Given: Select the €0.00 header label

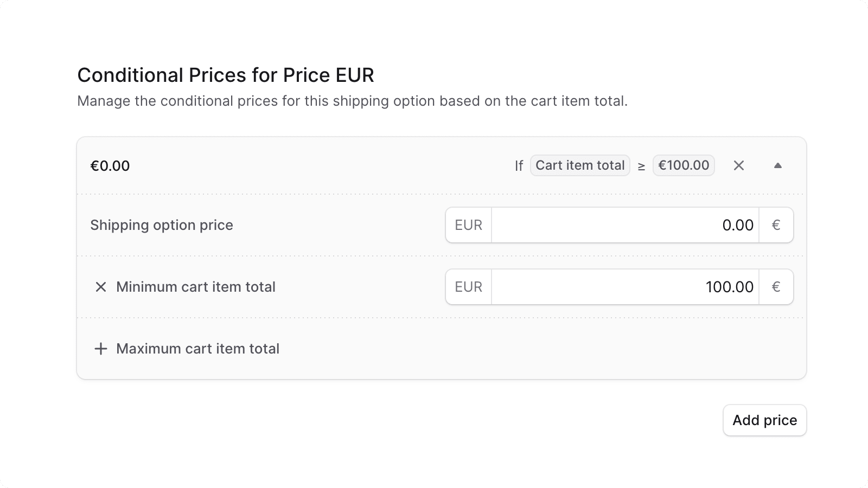Looking at the screenshot, I should [x=110, y=165].
